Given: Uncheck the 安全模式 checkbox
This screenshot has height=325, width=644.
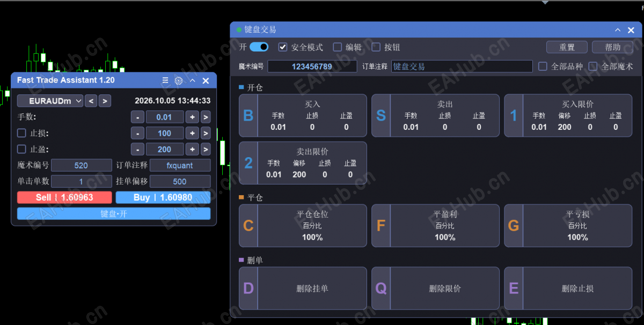Looking at the screenshot, I should pos(283,47).
